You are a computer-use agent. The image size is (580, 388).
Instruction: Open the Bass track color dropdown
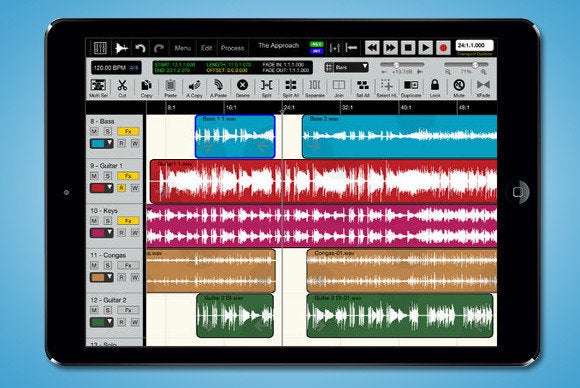tap(101, 144)
